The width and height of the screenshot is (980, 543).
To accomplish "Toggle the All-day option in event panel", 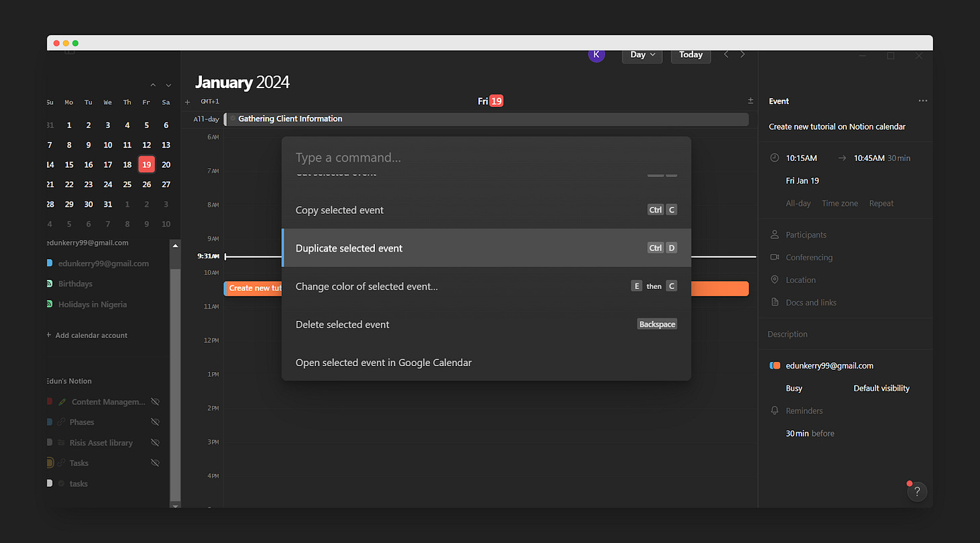I will point(798,203).
